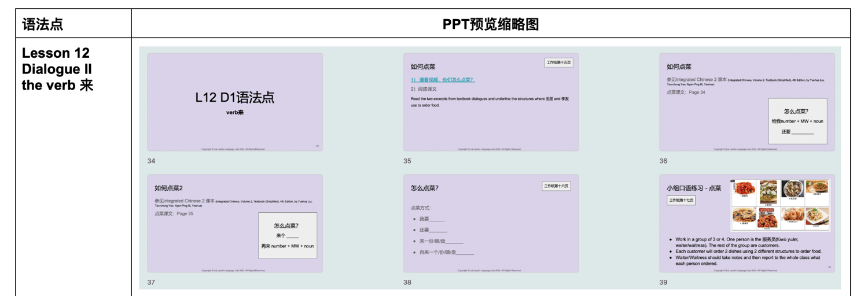Click the 工作纸第十七页 button on slide 39
Image resolution: width=868 pixels, height=296 pixels.
tap(681, 201)
